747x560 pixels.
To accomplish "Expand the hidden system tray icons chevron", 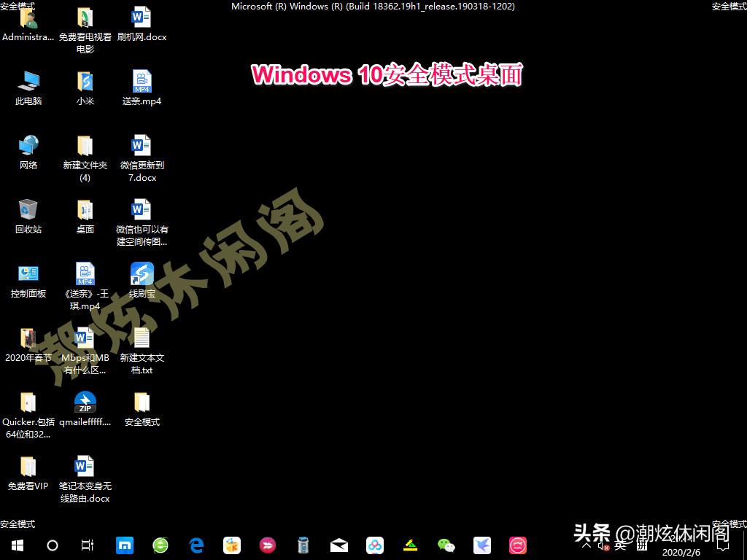I will [x=586, y=546].
